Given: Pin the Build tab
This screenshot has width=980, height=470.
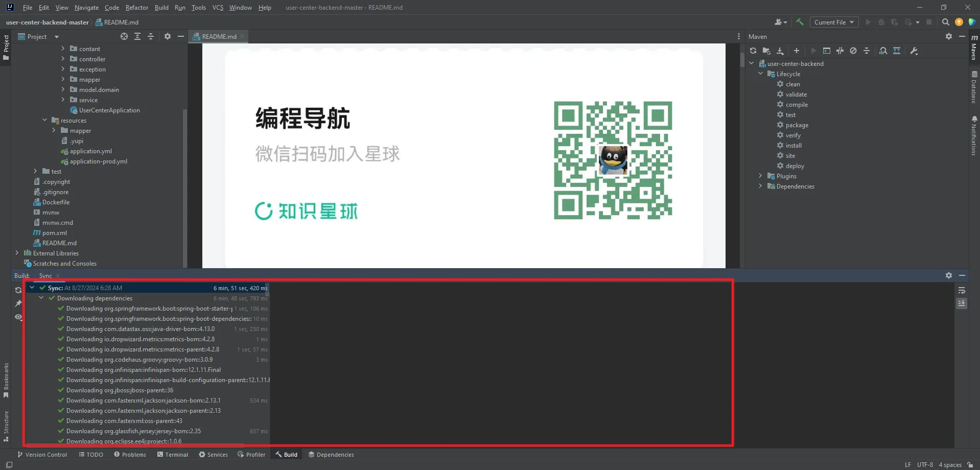Looking at the screenshot, I should [x=18, y=303].
